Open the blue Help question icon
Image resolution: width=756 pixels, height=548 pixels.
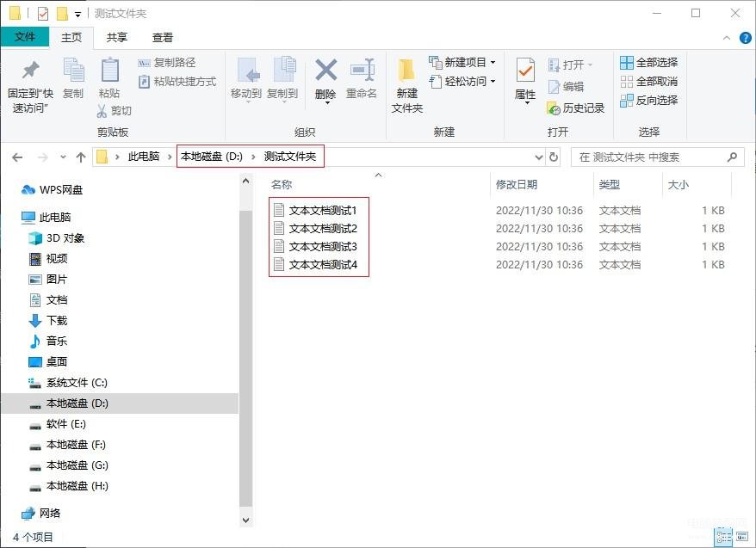746,38
